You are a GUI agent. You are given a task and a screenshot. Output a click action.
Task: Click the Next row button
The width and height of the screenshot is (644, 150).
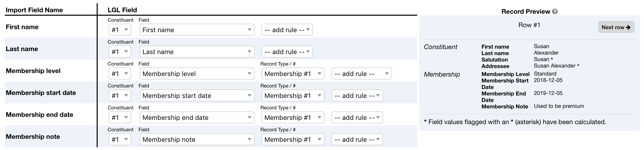click(616, 27)
